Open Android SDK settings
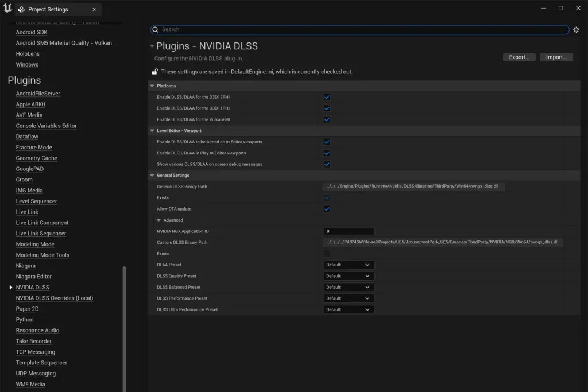Image resolution: width=588 pixels, height=392 pixels. pyautogui.click(x=32, y=32)
